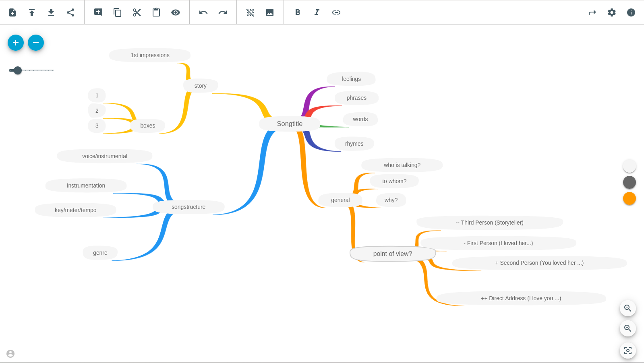Screen dimensions: 644x363
Task: Select the rhymes node
Action: (354, 144)
